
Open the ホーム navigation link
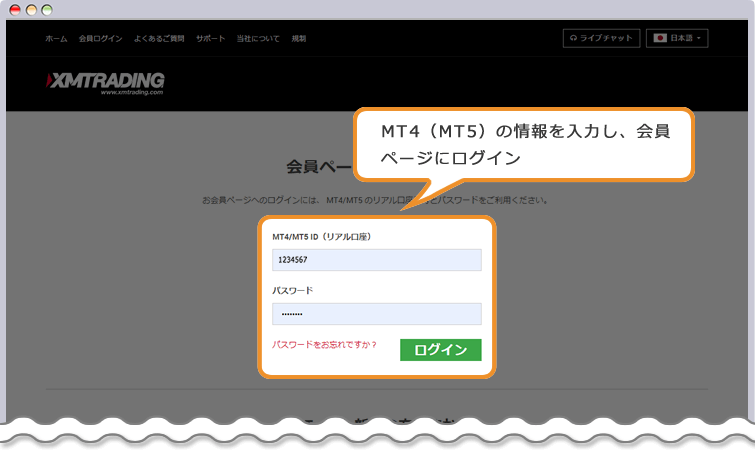point(56,39)
